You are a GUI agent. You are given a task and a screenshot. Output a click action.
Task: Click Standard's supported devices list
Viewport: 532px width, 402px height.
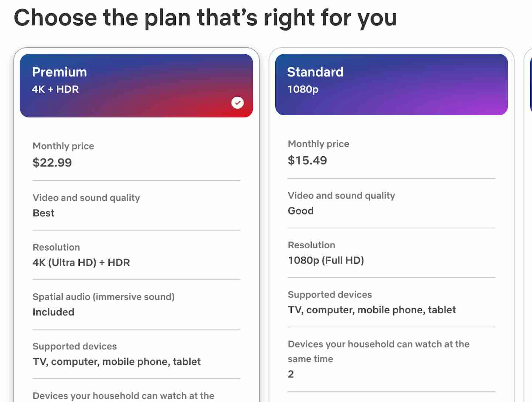pyautogui.click(x=372, y=310)
